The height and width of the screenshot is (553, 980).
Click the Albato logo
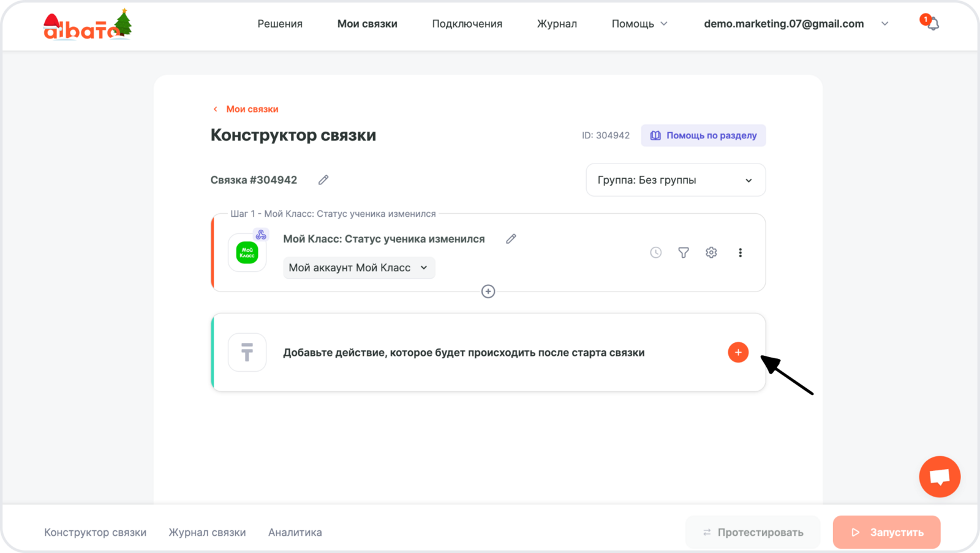pyautogui.click(x=87, y=25)
